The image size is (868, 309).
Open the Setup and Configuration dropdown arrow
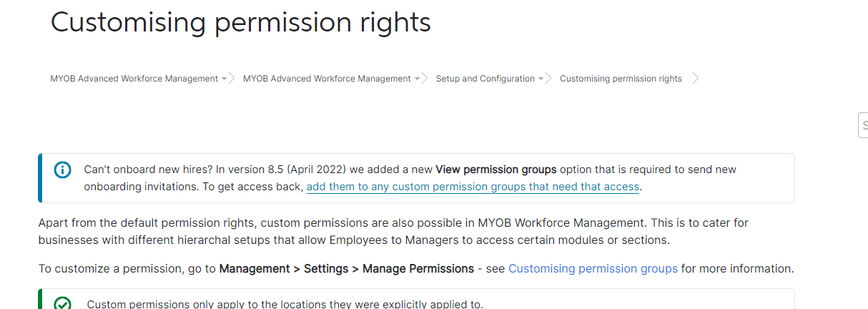pos(541,79)
